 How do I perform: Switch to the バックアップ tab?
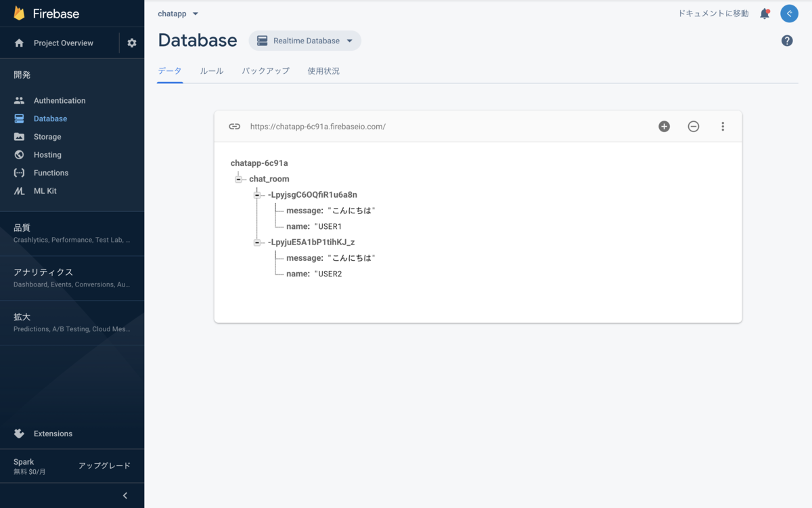pyautogui.click(x=266, y=70)
